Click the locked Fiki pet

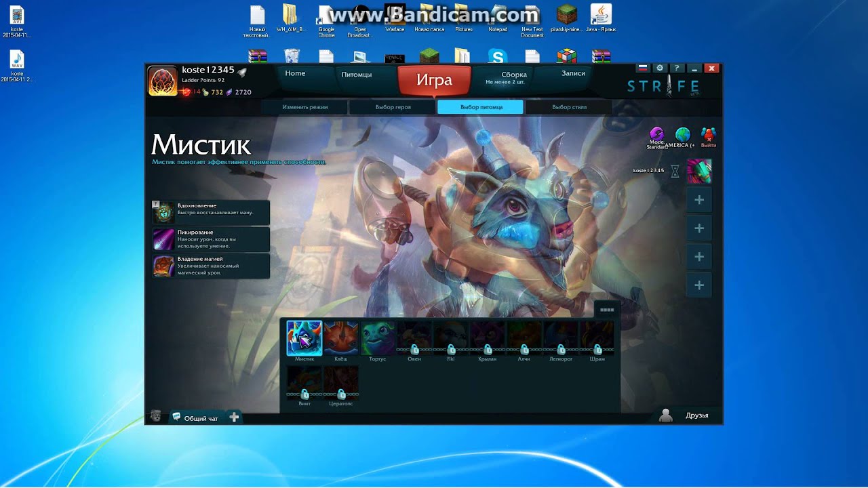pyautogui.click(x=451, y=338)
